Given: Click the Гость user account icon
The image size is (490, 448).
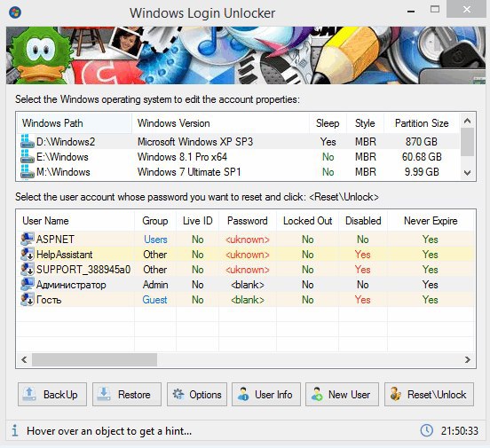Looking at the screenshot, I should pyautogui.click(x=28, y=299).
